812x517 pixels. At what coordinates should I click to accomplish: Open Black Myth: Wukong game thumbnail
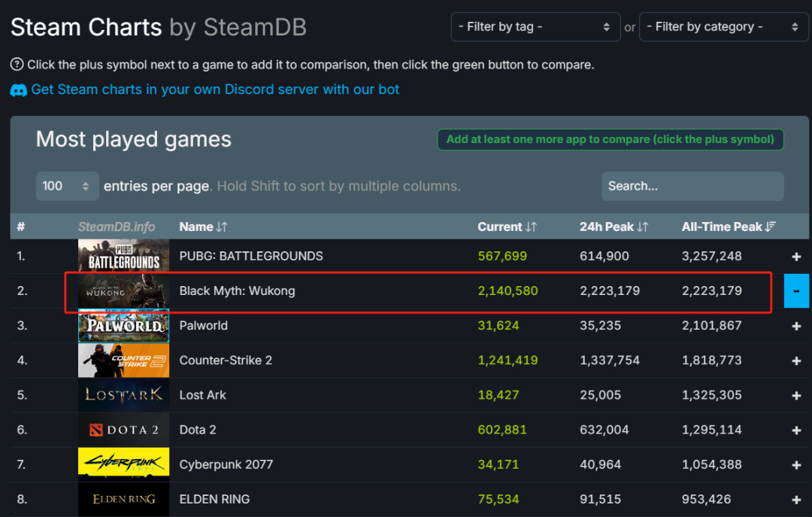click(123, 291)
